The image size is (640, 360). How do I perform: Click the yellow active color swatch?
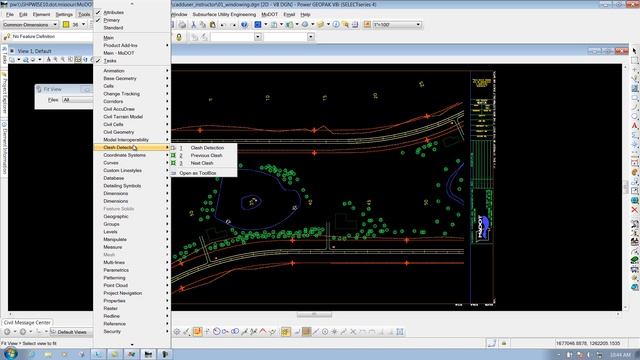pos(66,24)
